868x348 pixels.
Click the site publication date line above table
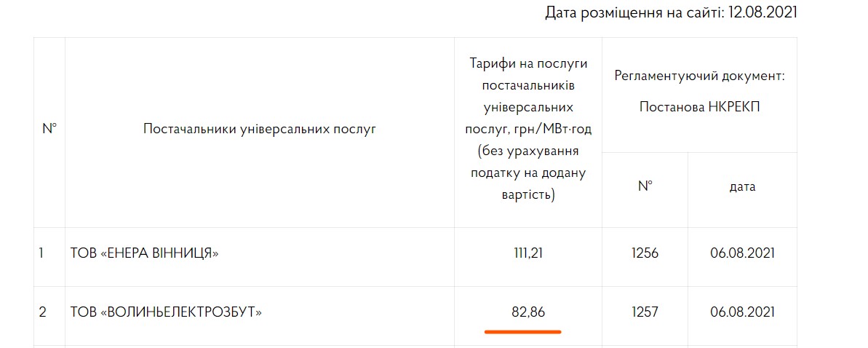[x=669, y=13]
